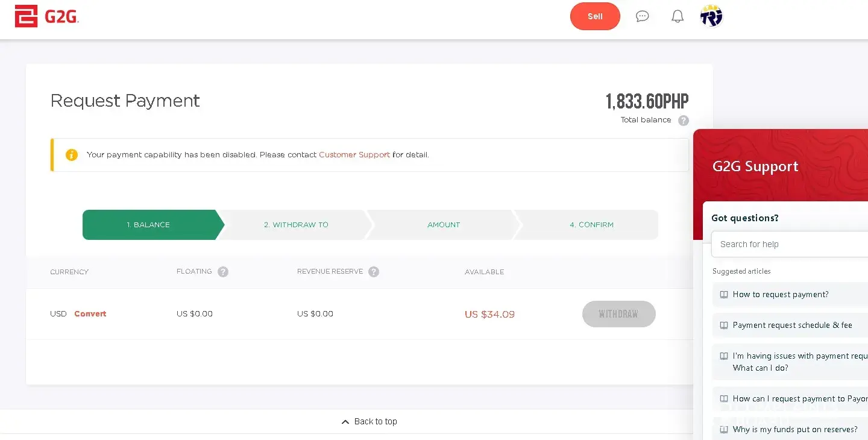Image resolution: width=868 pixels, height=440 pixels.
Task: Select the 2. Withdraw To step
Action: pyautogui.click(x=296, y=225)
